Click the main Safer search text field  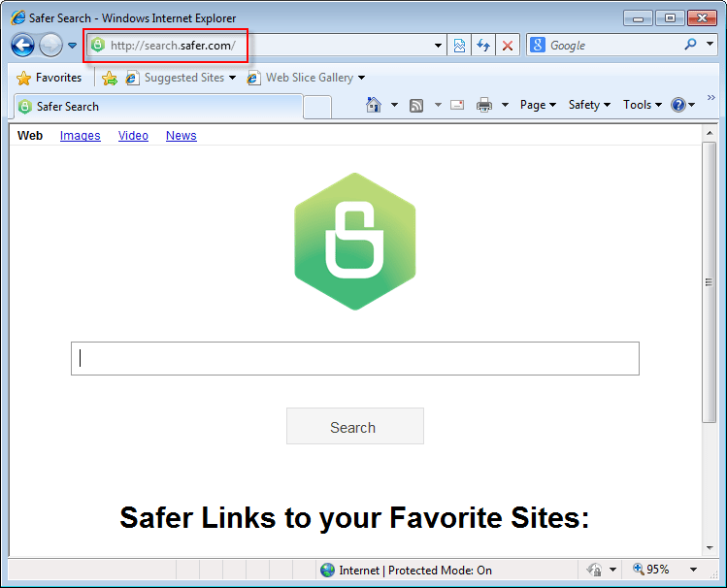(355, 359)
